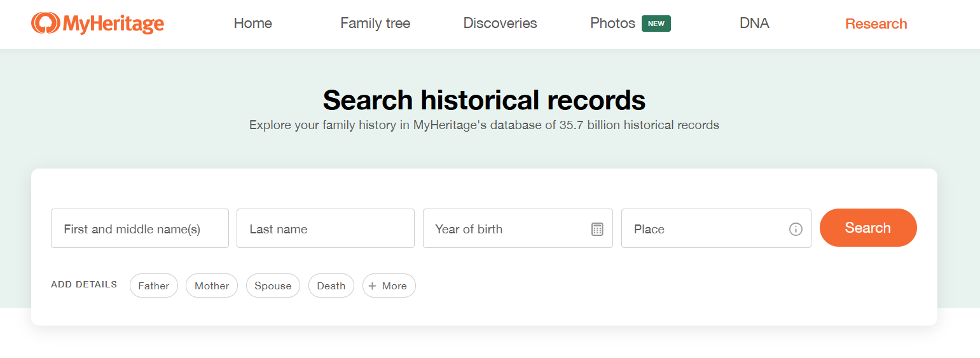Go to the Home menu

point(252,24)
